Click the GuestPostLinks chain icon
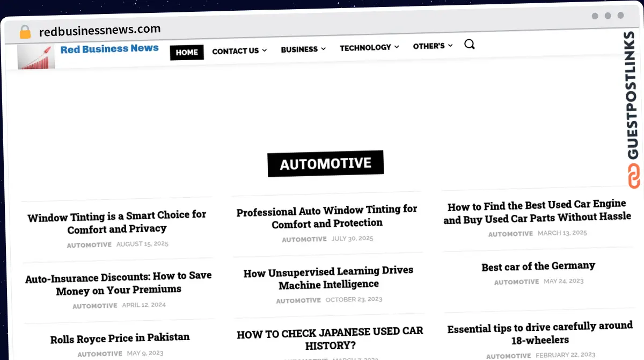 tap(634, 176)
